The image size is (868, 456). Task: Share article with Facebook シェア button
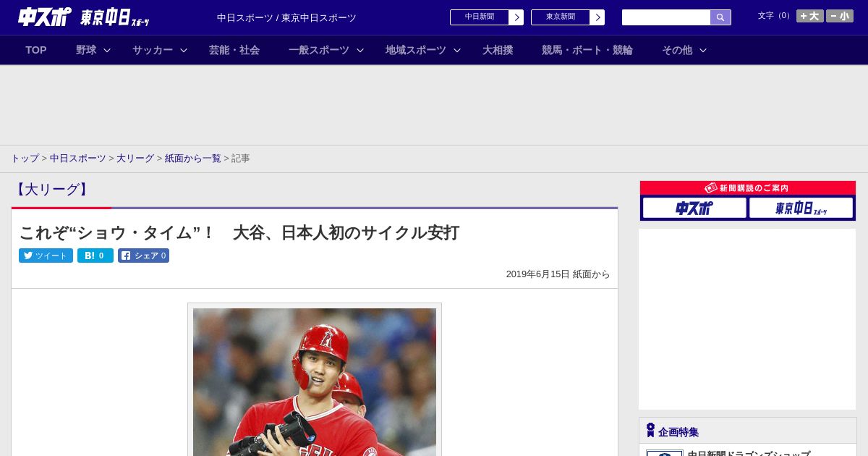pos(143,256)
